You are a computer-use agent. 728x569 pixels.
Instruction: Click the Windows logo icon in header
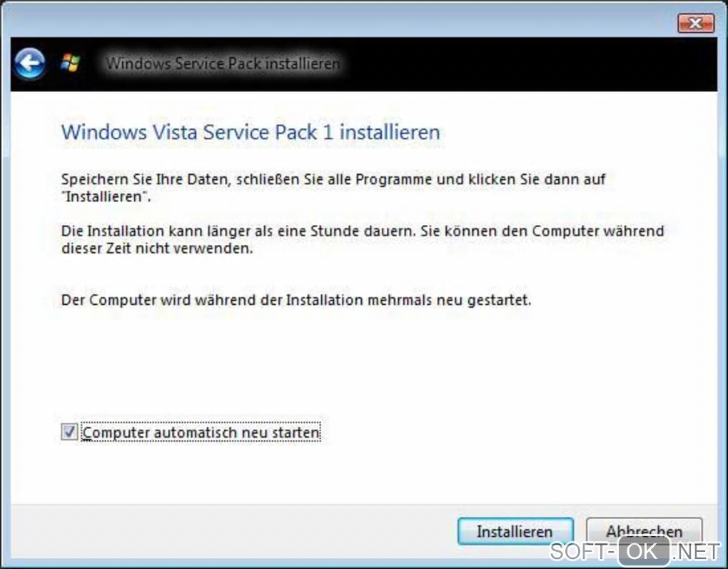[70, 64]
